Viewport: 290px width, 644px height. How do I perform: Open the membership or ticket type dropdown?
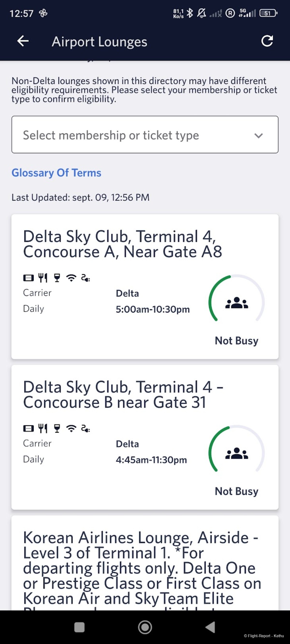(x=145, y=134)
